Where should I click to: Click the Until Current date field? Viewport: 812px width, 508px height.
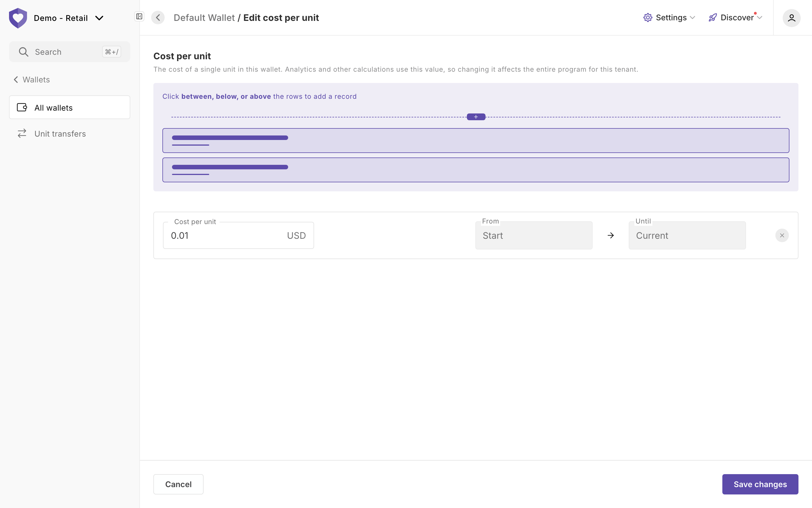click(x=687, y=236)
